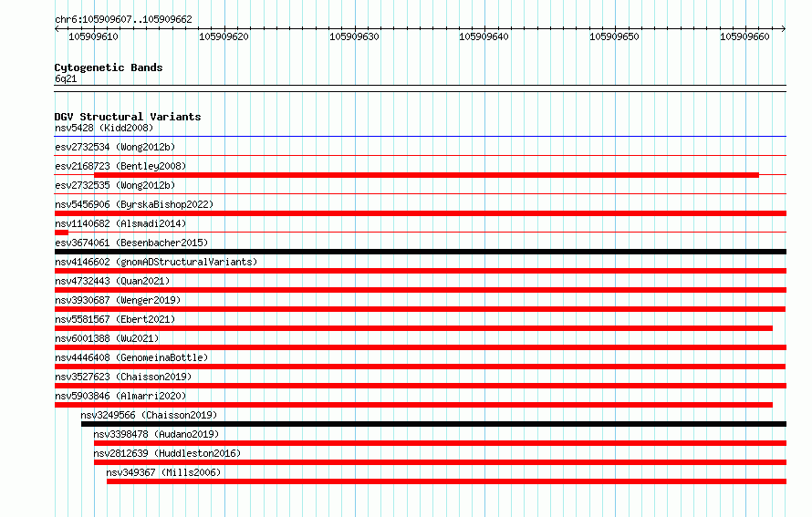
Task: Click nsv4732443 (Quan2021) label
Action: (x=112, y=281)
